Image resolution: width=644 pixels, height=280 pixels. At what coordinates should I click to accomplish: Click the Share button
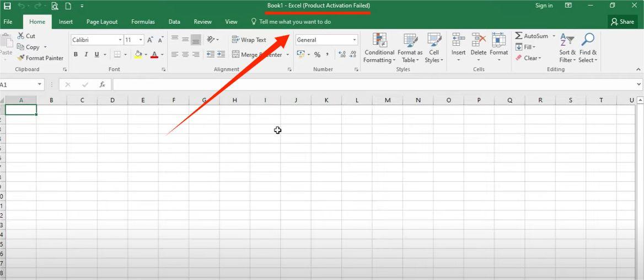click(x=622, y=22)
